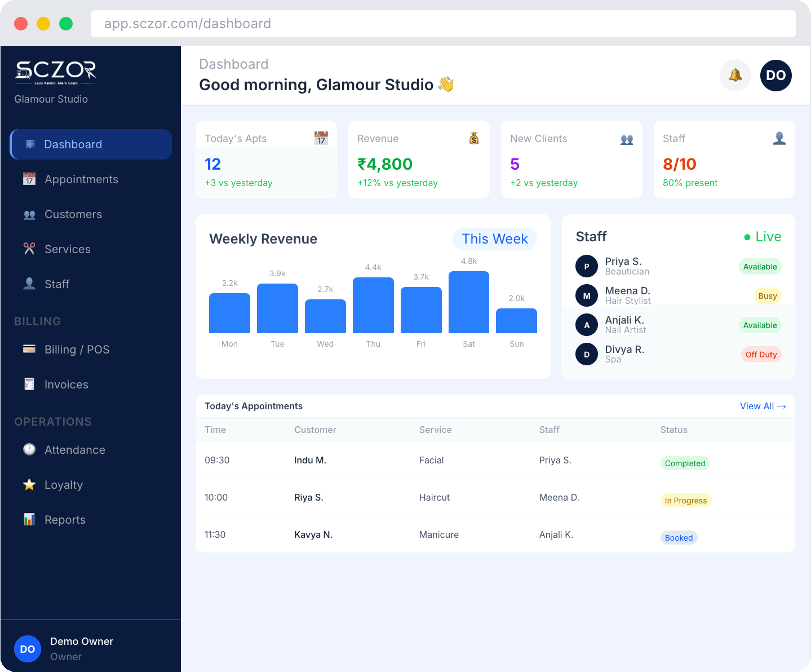Select Staff in the sidebar menu
The height and width of the screenshot is (672, 811).
coord(91,284)
